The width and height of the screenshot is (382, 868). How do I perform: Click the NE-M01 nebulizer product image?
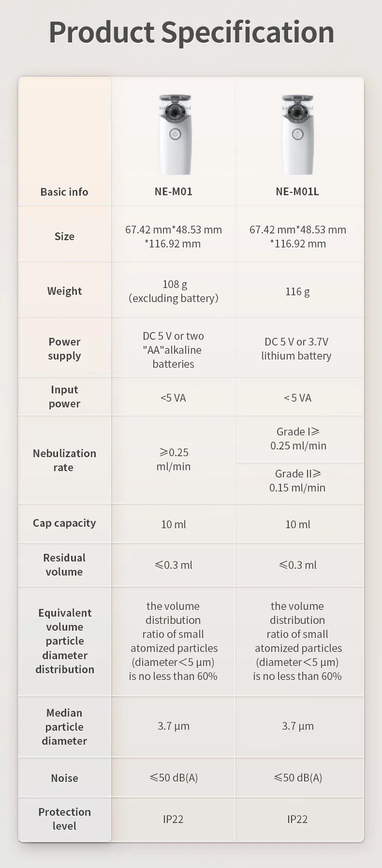point(175,135)
